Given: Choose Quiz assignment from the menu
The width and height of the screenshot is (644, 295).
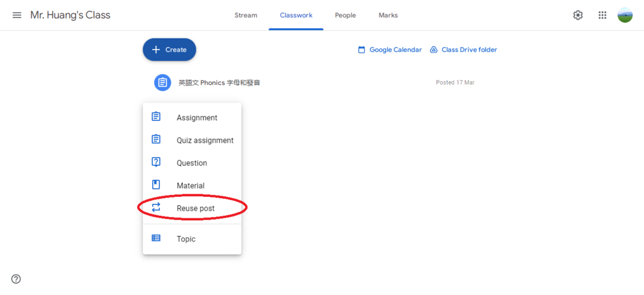Looking at the screenshot, I should click(192, 140).
